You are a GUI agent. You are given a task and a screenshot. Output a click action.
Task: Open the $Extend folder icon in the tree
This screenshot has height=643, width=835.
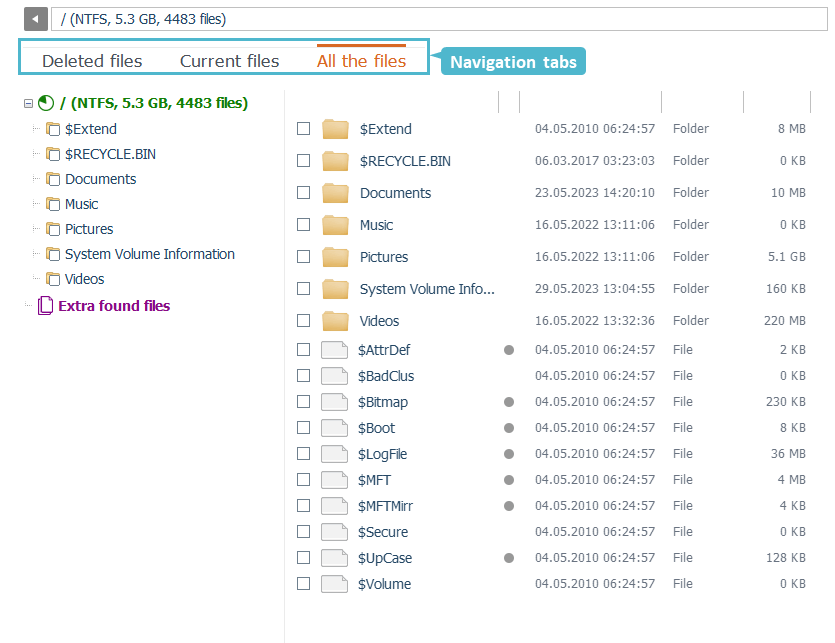(x=53, y=128)
